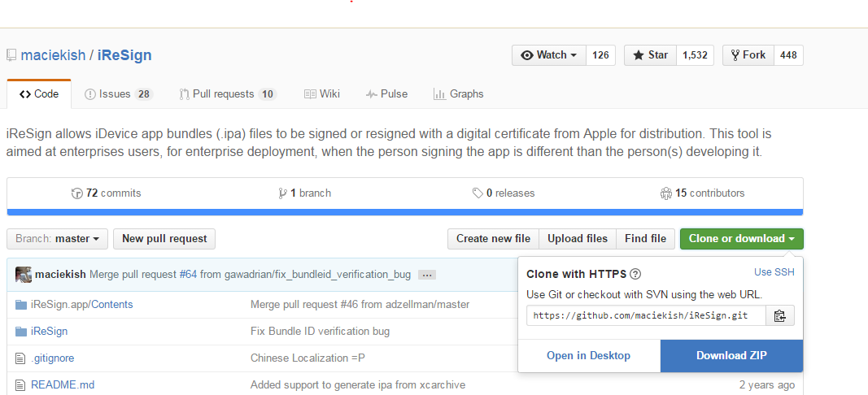This screenshot has width=868, height=395.
Task: Click the .gitignore file icon
Action: [x=21, y=358]
